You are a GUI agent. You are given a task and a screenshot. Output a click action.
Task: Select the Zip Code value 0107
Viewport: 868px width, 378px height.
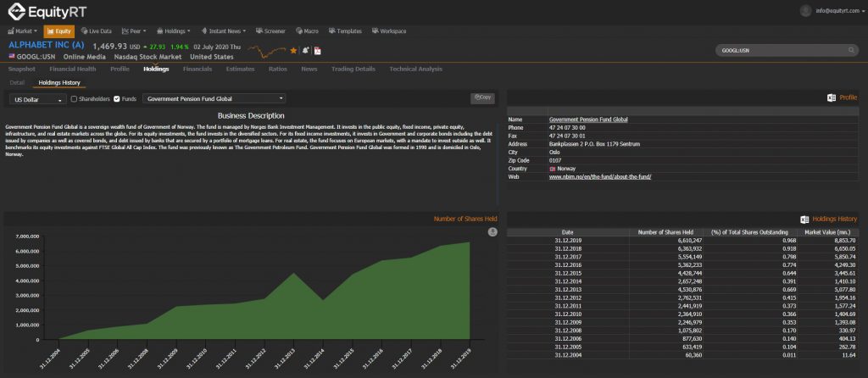(x=555, y=160)
